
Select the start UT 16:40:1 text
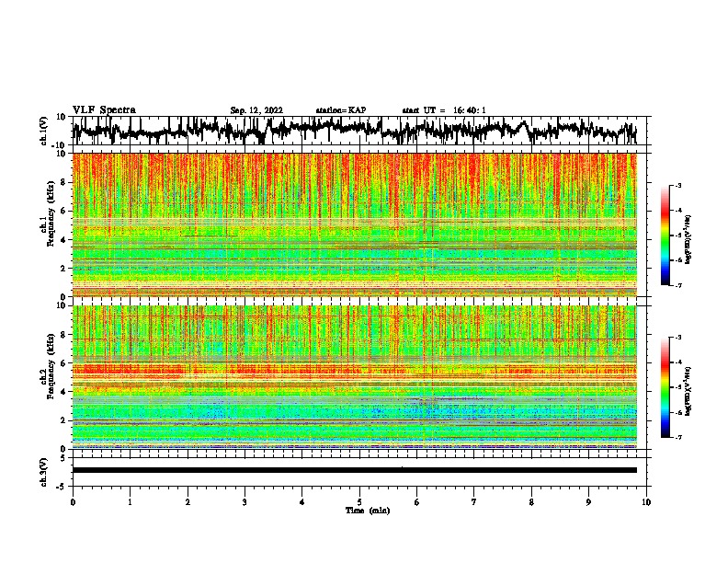point(444,110)
